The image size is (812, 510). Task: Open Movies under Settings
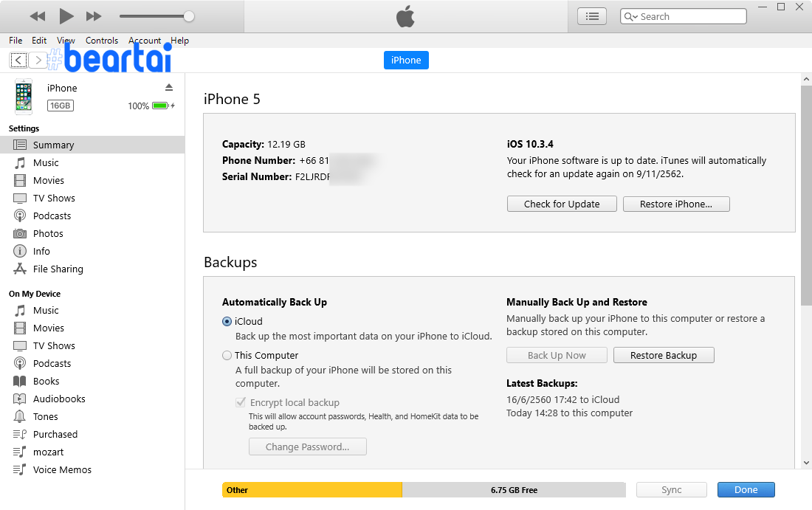coord(92,180)
